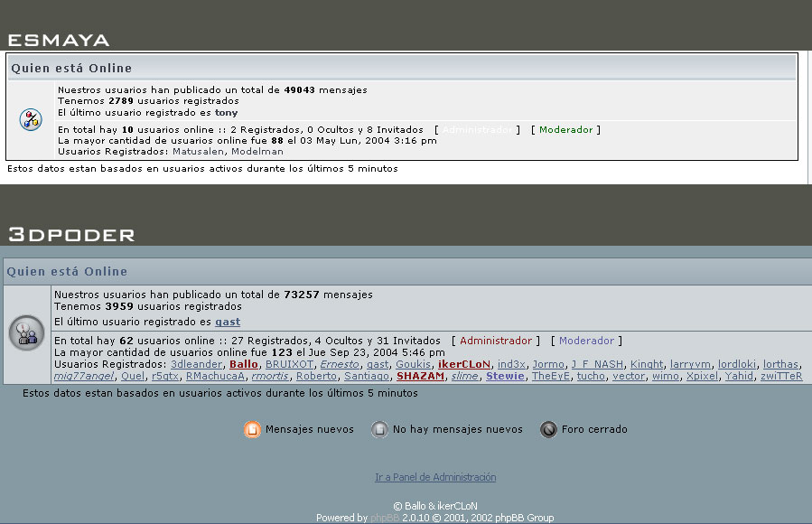Click the faint Administrador legend in ESMAYA
The width and height of the screenshot is (812, 524).
478,129
